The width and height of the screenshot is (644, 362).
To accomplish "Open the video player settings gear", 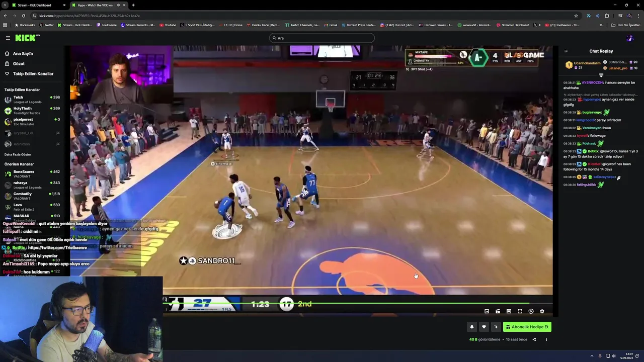I will pos(542,311).
